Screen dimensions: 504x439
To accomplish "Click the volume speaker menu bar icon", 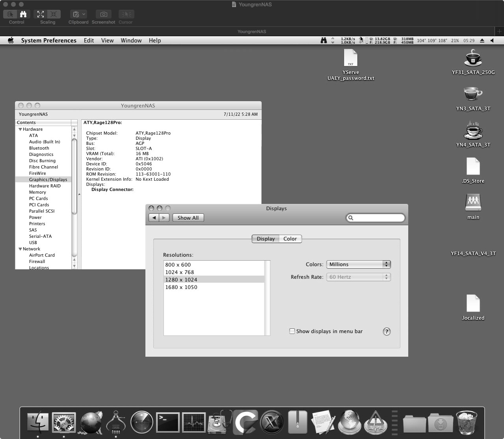I will [492, 40].
